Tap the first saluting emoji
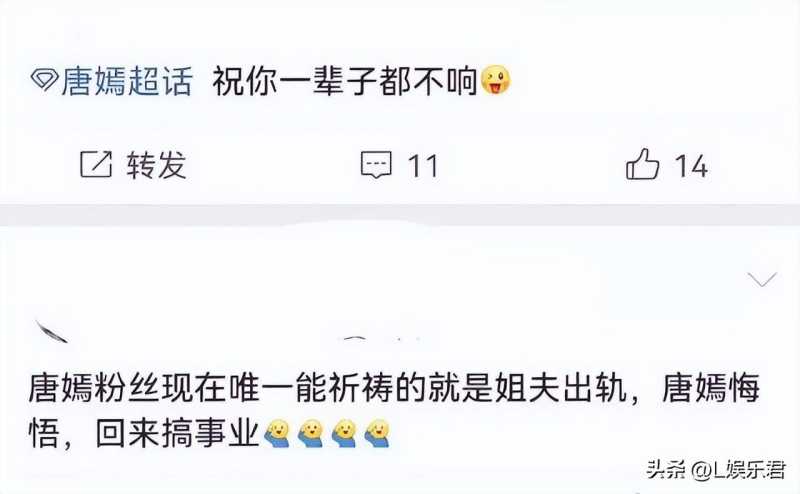Screen dimensions: 800x494 coord(277,434)
